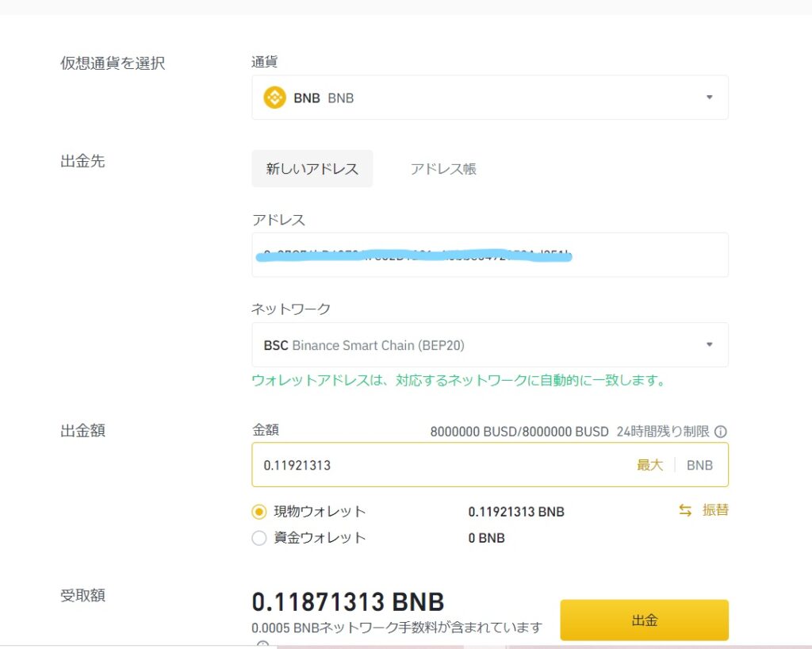This screenshot has width=812, height=649.
Task: Expand the BNB currency combo box
Action: pos(490,98)
